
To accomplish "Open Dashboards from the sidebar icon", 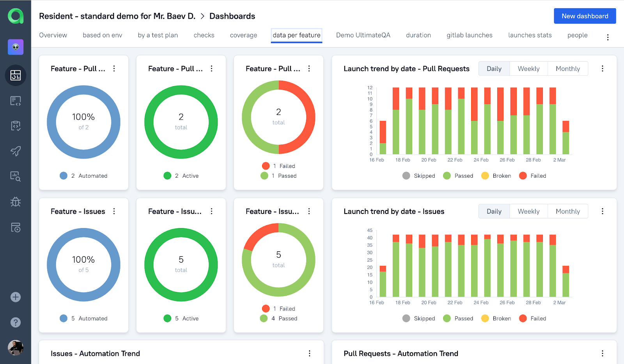I will [16, 75].
